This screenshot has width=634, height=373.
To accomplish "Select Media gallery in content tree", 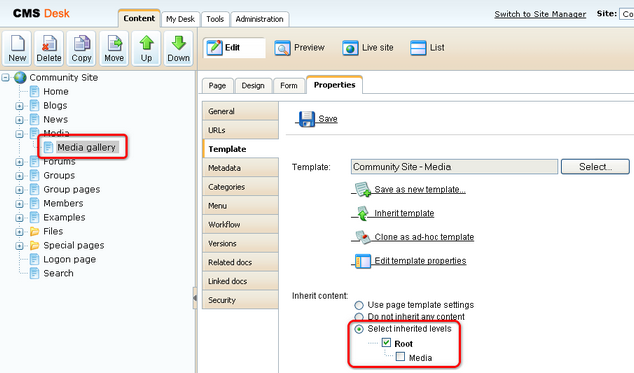I will 86,147.
